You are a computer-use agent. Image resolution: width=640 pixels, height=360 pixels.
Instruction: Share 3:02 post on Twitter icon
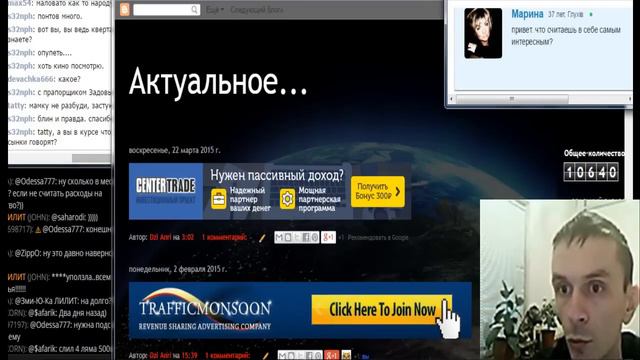coord(297,237)
